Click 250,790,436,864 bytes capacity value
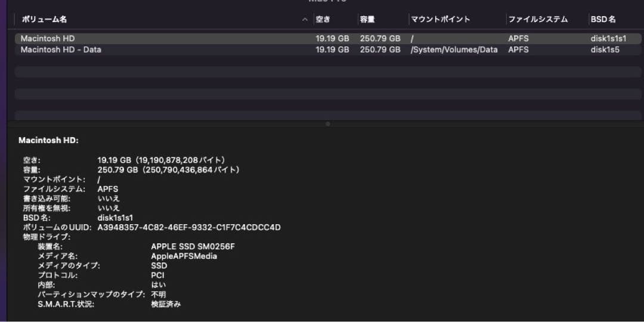 pos(168,169)
